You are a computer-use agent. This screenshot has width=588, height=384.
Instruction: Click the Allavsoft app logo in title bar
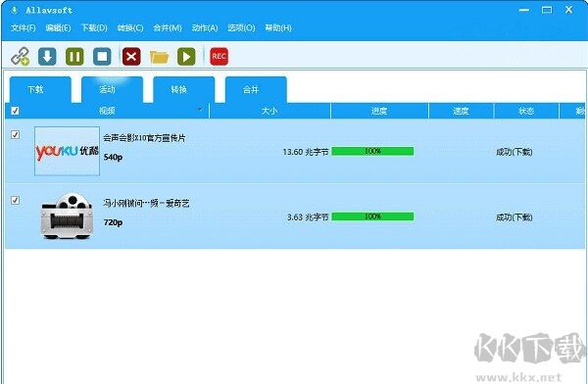pos(15,10)
